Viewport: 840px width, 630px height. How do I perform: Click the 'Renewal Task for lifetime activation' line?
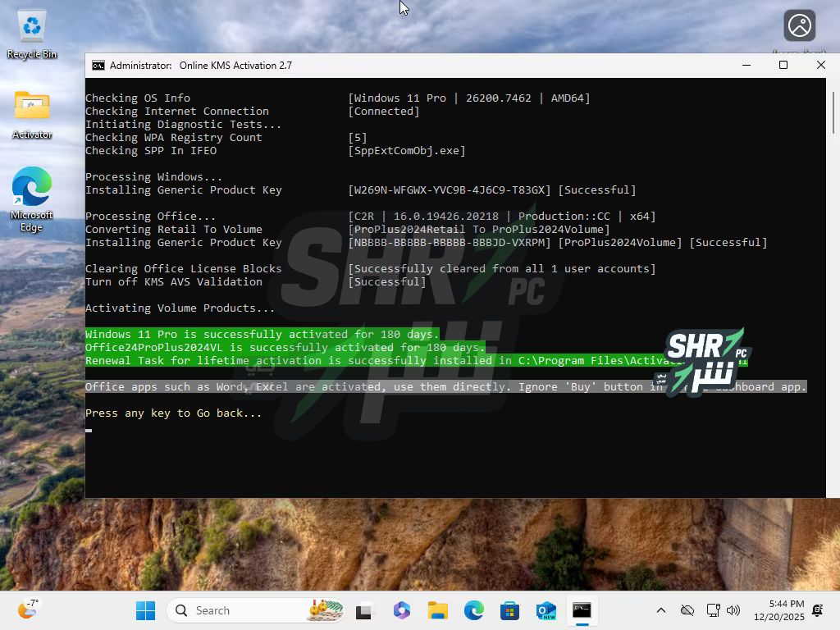(416, 361)
